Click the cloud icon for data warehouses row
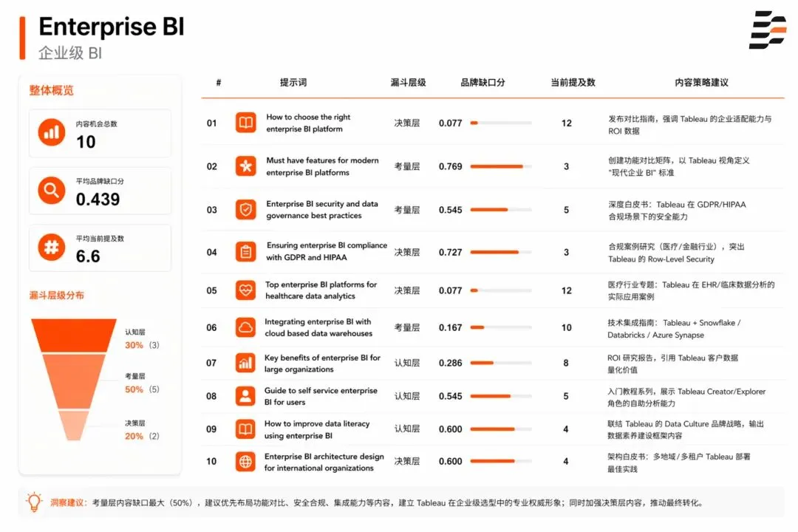This screenshot has width=798, height=532. pyautogui.click(x=246, y=327)
